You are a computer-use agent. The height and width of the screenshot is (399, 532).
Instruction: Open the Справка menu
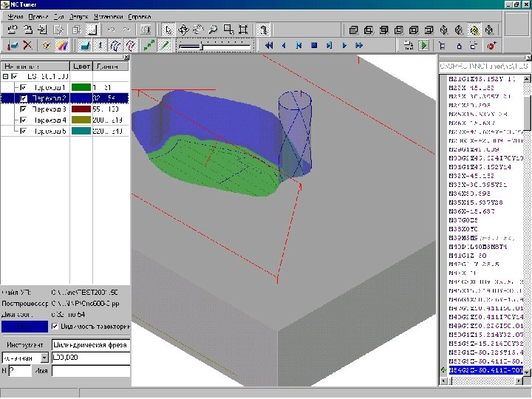coord(139,16)
